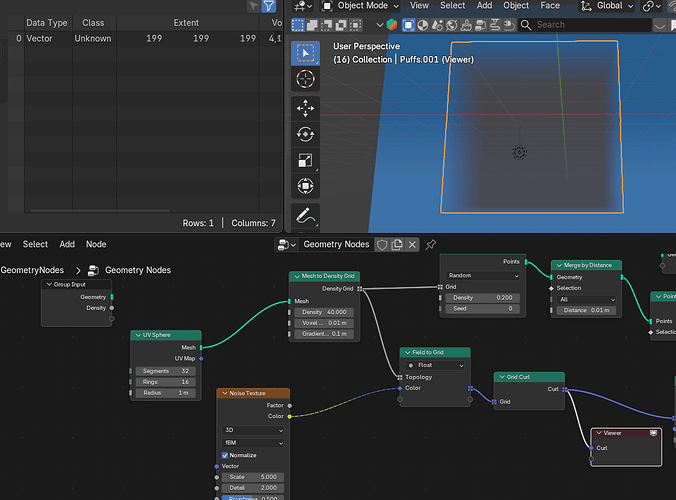Image resolution: width=676 pixels, height=500 pixels.
Task: Set selection mode to new selection
Action: [x=298, y=25]
